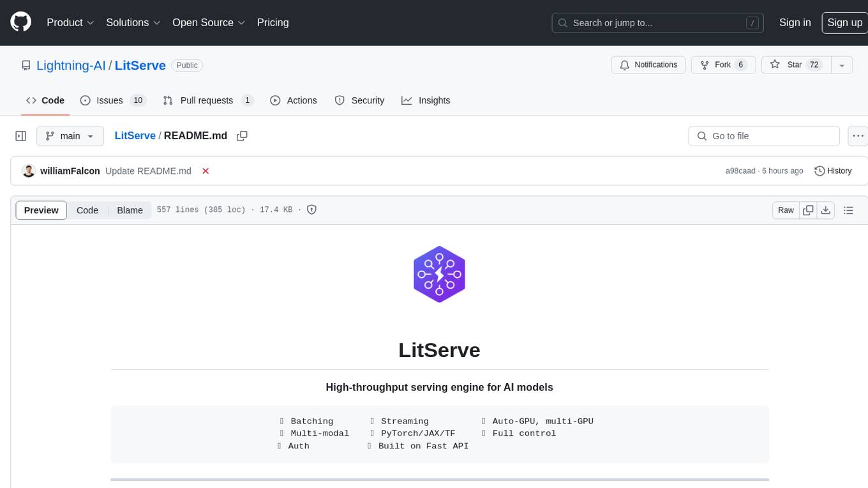This screenshot has width=868, height=488.
Task: Open the LitServe repository link
Action: tap(140, 65)
